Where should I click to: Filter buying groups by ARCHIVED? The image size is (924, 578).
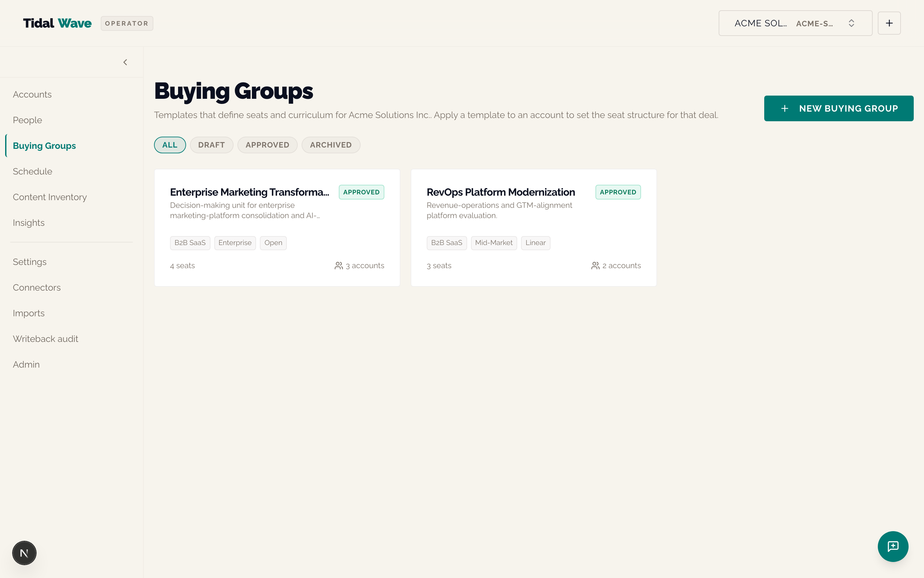pyautogui.click(x=331, y=145)
